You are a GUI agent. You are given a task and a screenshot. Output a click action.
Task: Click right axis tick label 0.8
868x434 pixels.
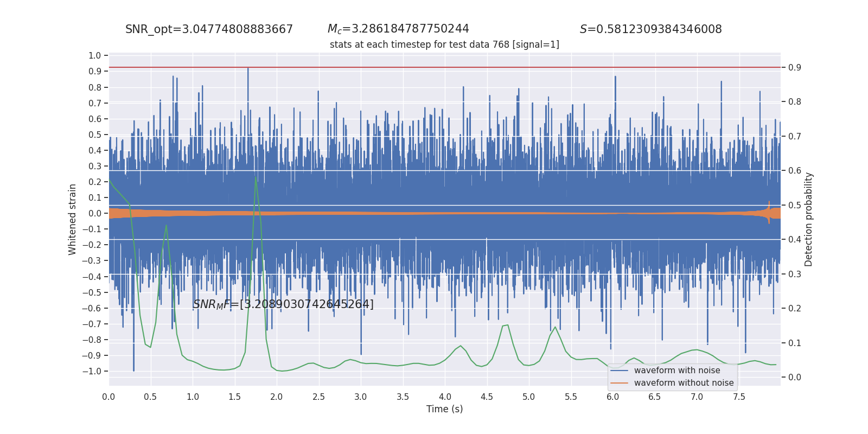(x=795, y=101)
